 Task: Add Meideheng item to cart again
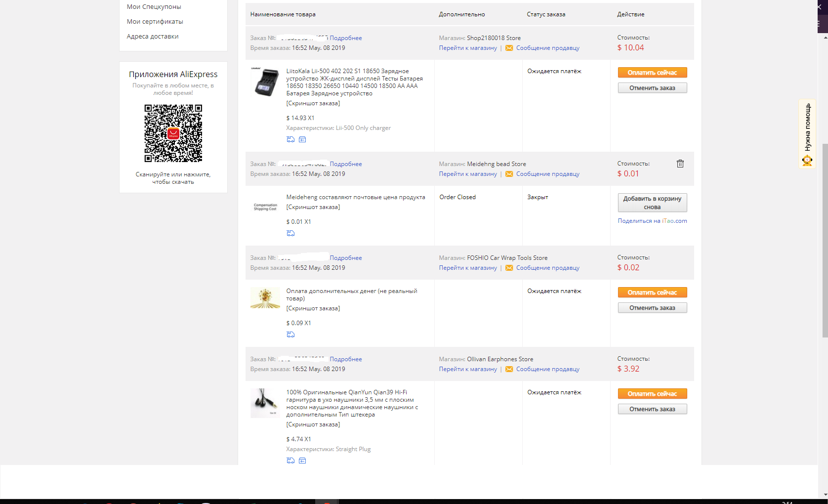click(x=652, y=203)
